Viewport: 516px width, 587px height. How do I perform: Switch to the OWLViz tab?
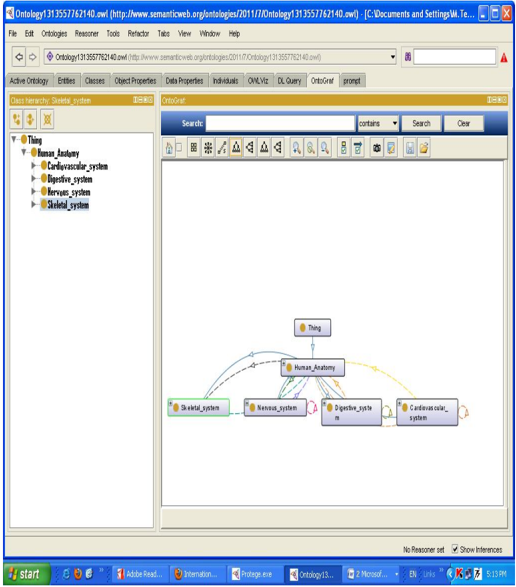click(x=258, y=80)
